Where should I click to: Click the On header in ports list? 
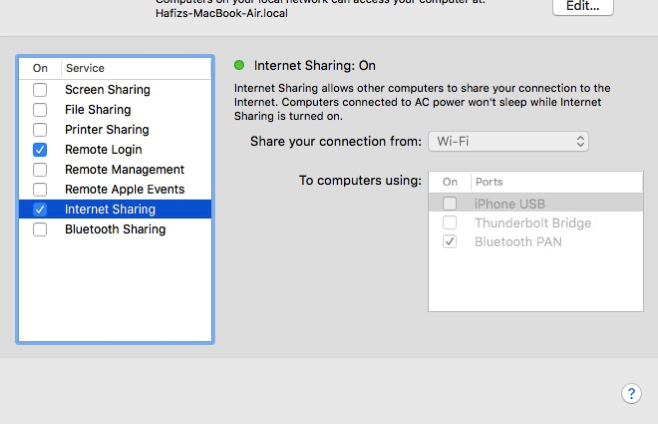450,182
